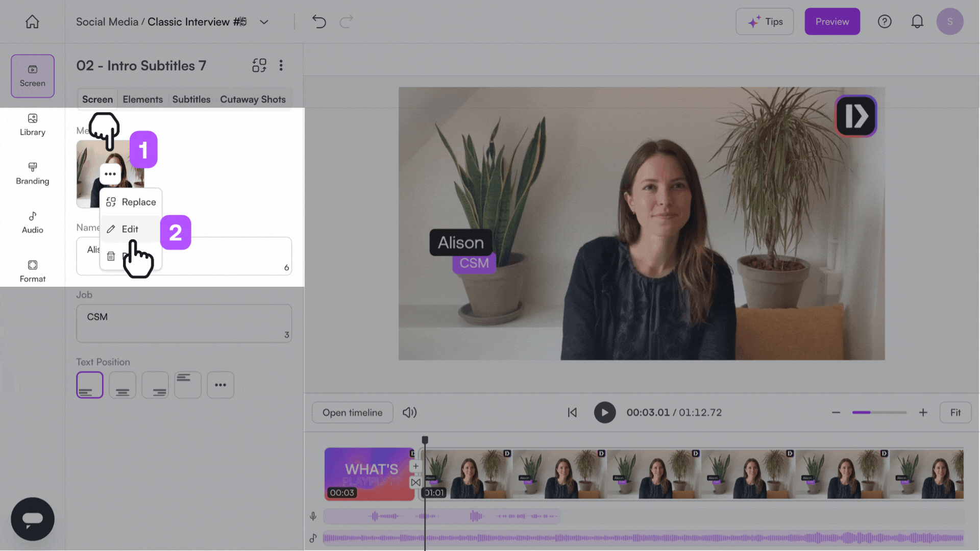
Task: Show more text position options
Action: 220,385
